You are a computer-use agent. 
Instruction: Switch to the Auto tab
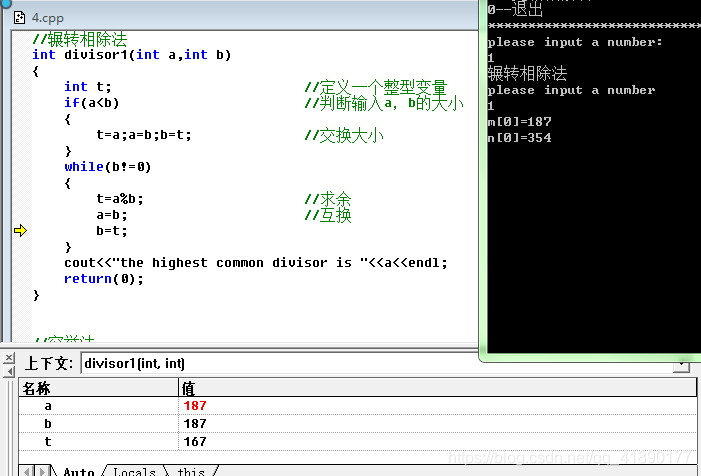tap(79, 471)
